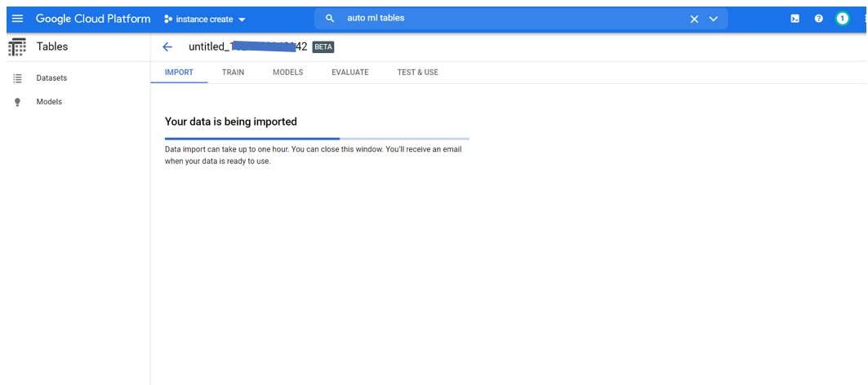Click the untitled dataset name title
The width and height of the screenshot is (868, 385).
pyautogui.click(x=248, y=47)
